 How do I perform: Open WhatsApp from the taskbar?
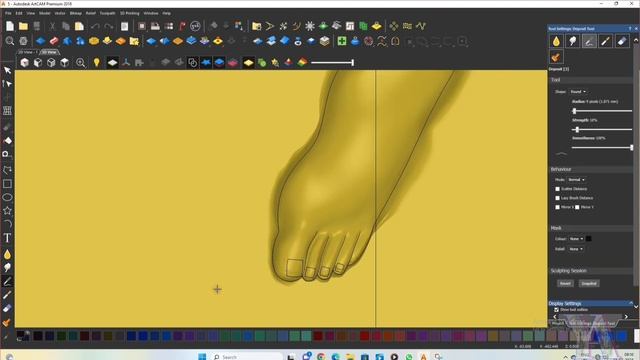409,357
